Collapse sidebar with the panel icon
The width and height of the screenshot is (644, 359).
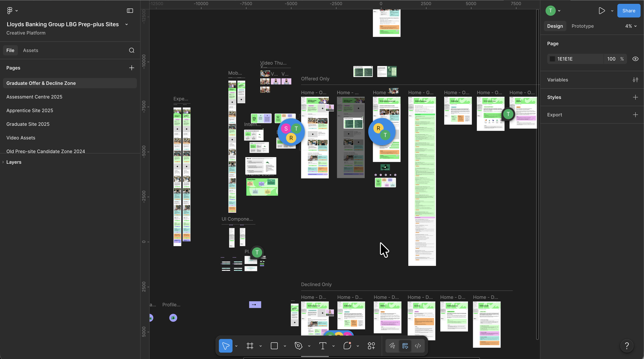click(x=130, y=10)
